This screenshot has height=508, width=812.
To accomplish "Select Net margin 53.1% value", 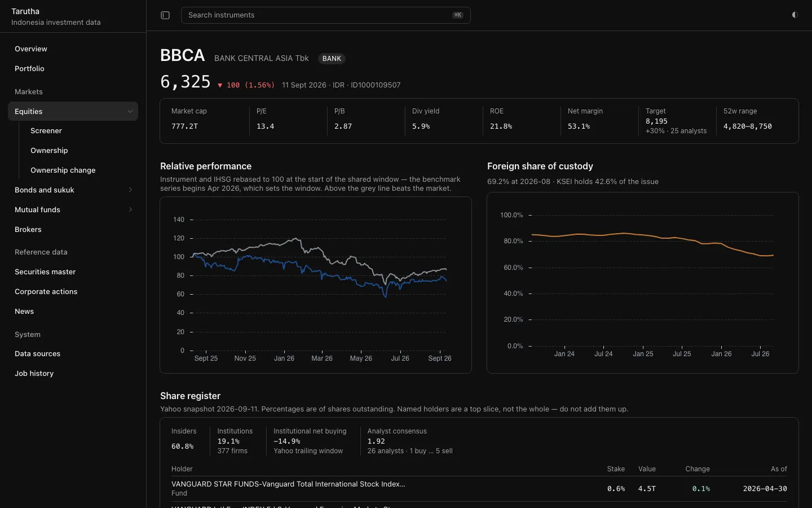I will pyautogui.click(x=579, y=126).
